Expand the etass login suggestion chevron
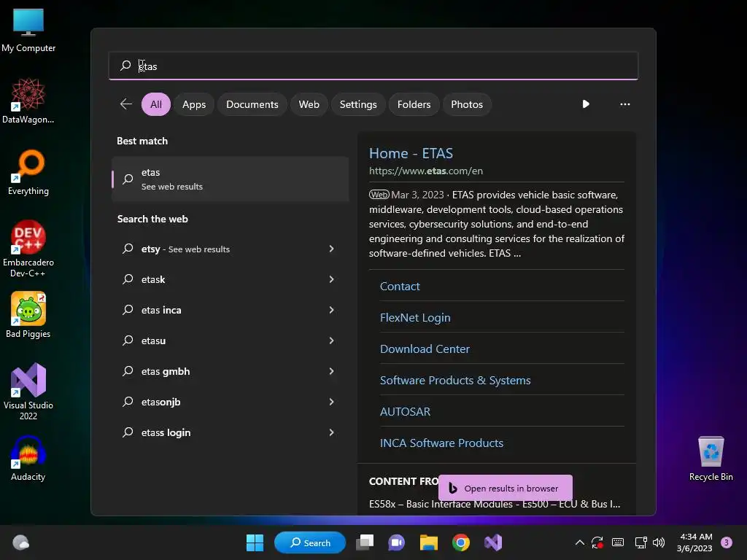 coord(331,432)
